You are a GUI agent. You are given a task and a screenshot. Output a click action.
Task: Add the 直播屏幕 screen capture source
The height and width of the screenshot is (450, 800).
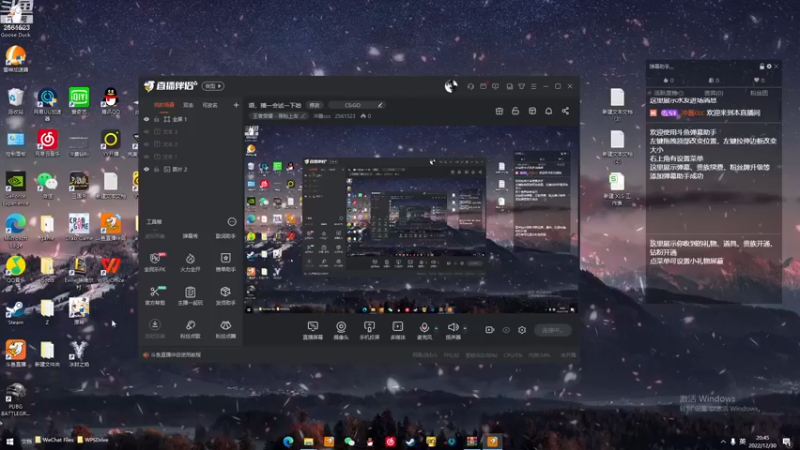click(313, 330)
